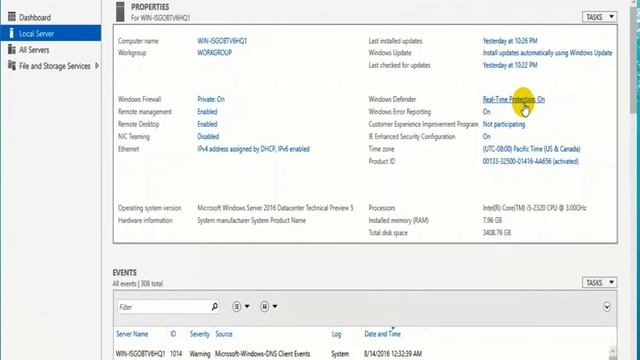Click Remote management Enabled link
This screenshot has width=640, height=360.
point(207,111)
